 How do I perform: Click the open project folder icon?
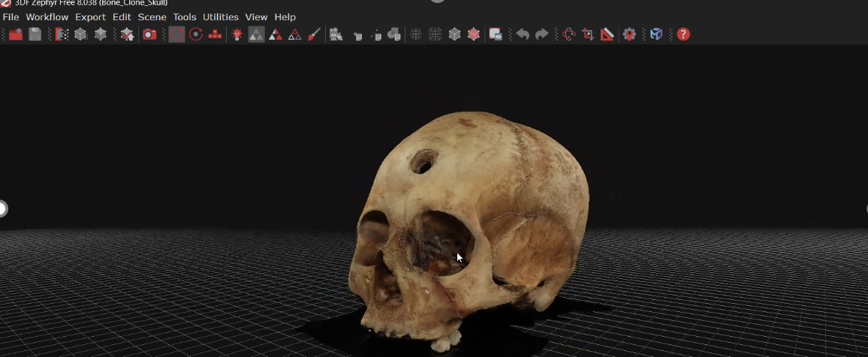coord(16,34)
